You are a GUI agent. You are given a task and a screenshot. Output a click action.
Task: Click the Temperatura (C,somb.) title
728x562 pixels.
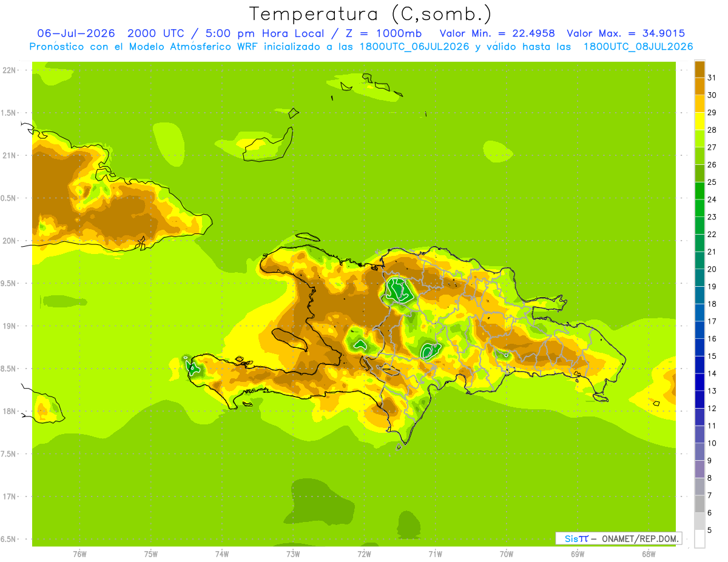click(x=371, y=14)
